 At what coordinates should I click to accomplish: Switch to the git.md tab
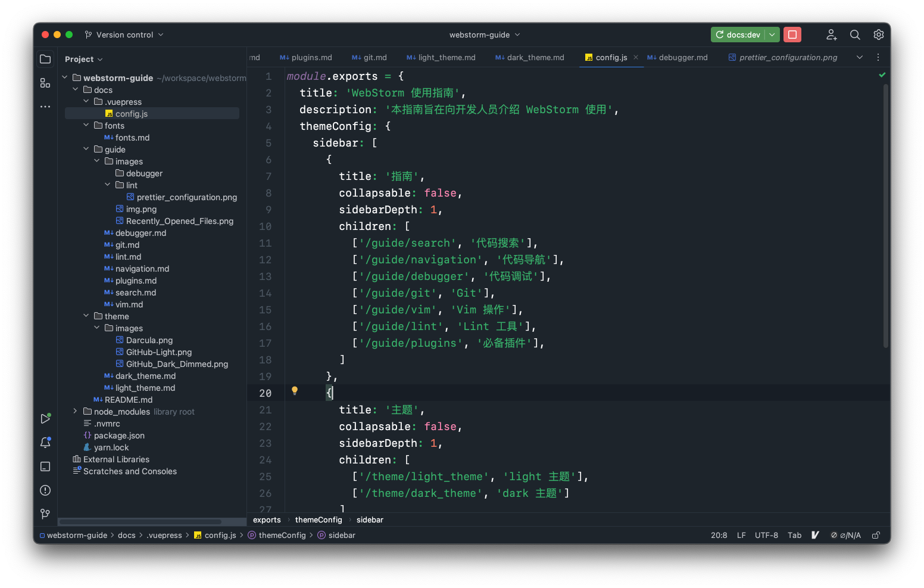374,57
